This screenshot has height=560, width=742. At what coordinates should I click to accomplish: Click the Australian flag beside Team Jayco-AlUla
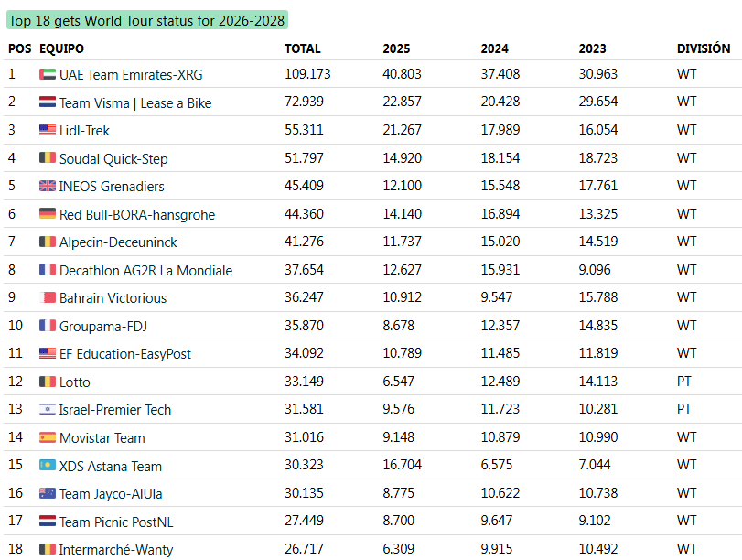(48, 493)
